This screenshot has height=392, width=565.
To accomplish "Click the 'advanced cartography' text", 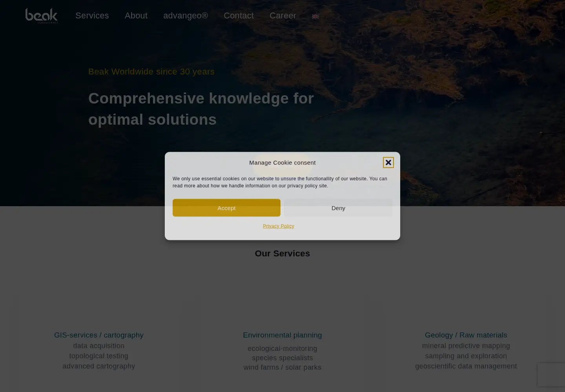I will [x=99, y=366].
